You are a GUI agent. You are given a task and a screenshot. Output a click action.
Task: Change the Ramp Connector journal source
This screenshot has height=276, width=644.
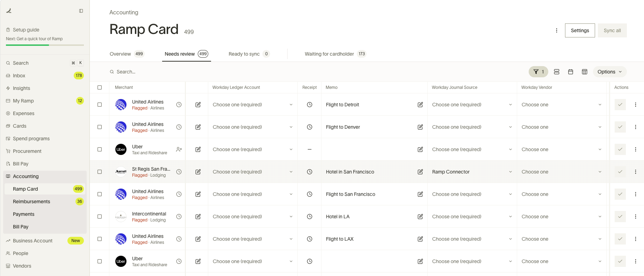click(x=472, y=172)
